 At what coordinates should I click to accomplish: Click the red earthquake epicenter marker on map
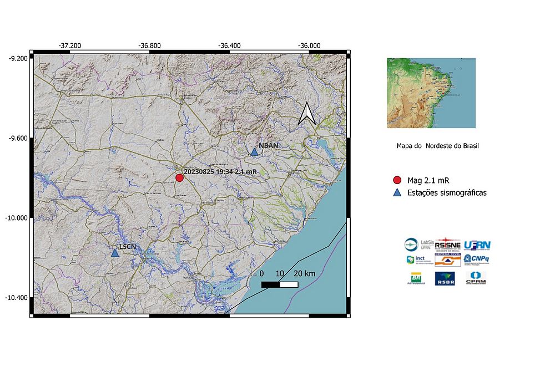pyautogui.click(x=179, y=177)
